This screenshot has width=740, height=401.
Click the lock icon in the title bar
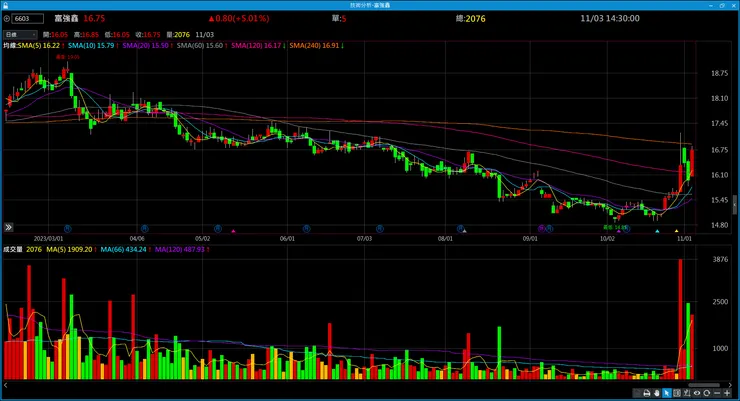5,5
